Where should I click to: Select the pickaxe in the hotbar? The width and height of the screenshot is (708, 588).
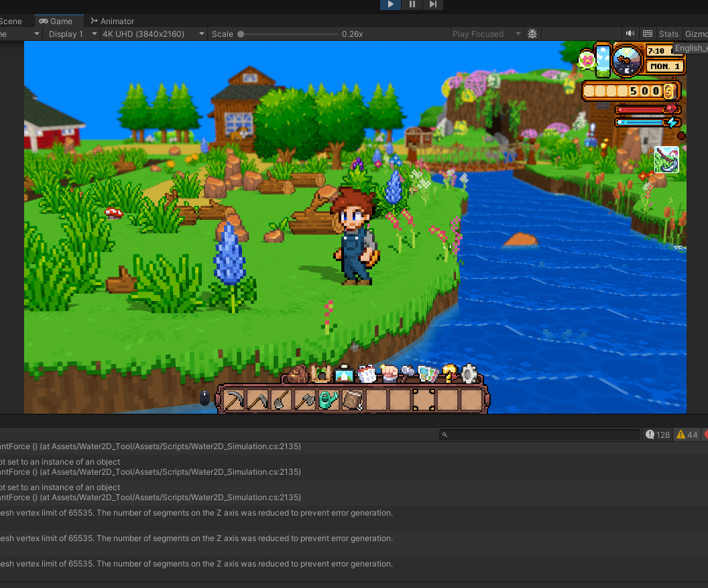[234, 400]
